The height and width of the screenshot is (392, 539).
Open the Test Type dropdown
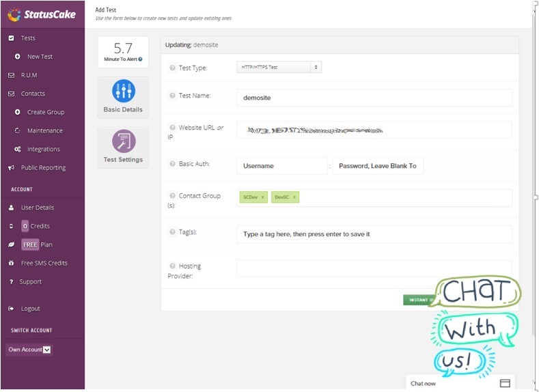[x=279, y=68]
